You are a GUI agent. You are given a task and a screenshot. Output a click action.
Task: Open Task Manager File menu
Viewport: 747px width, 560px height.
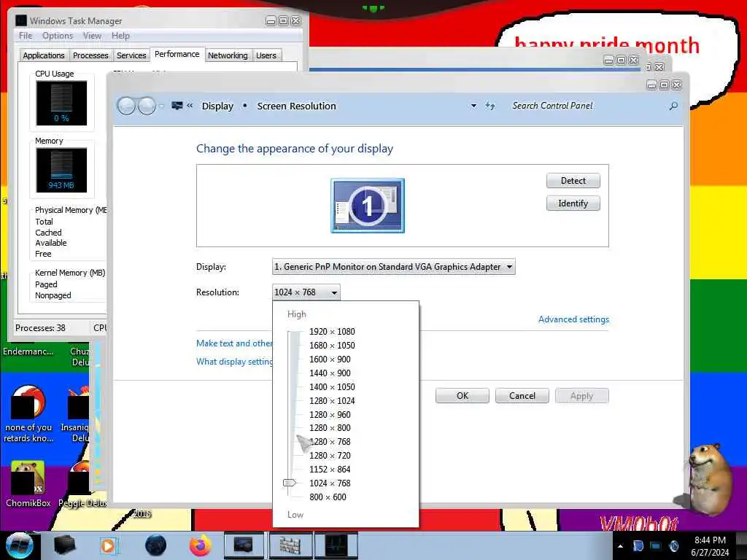pyautogui.click(x=26, y=36)
